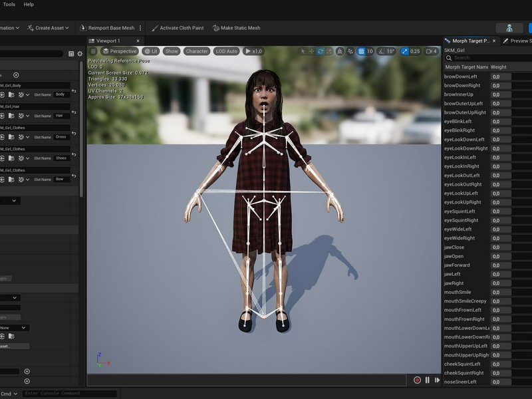Click the Reimport Base Mesh icon
This screenshot has width=532, height=399.
coord(82,28)
